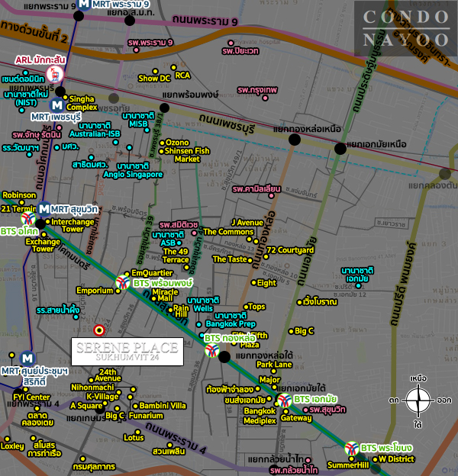Viewport: 458px width, 476px height.
Task: Click the Anglo Singapore school label
Action: pyautogui.click(x=133, y=170)
